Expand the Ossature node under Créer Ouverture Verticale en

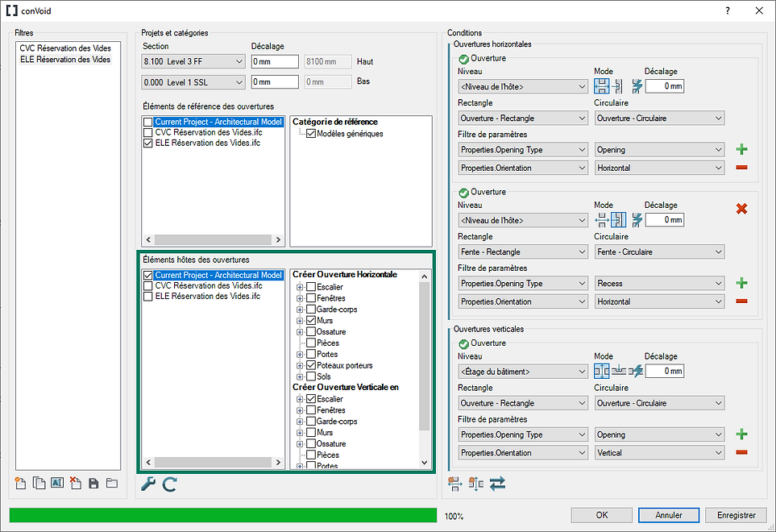tap(300, 444)
